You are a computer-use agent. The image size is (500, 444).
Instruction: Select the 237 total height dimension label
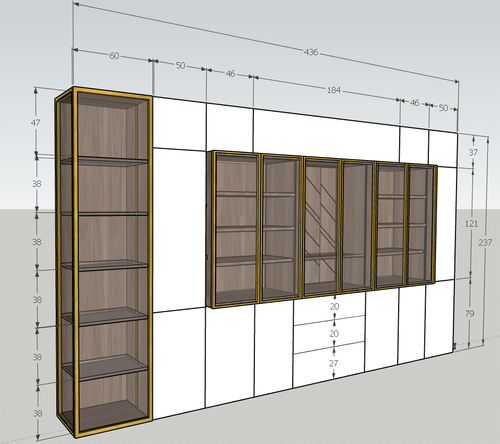(x=485, y=243)
